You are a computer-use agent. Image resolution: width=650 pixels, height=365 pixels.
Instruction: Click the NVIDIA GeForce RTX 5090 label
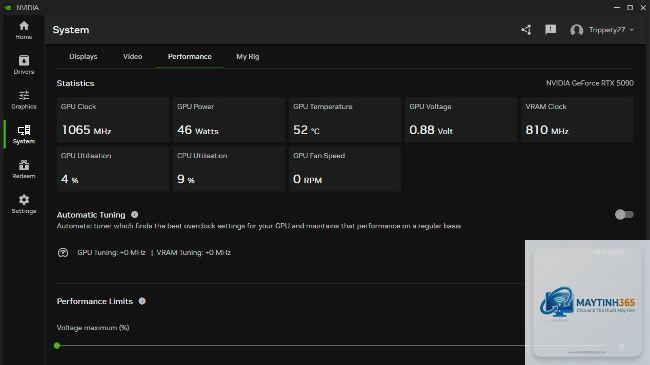click(589, 83)
